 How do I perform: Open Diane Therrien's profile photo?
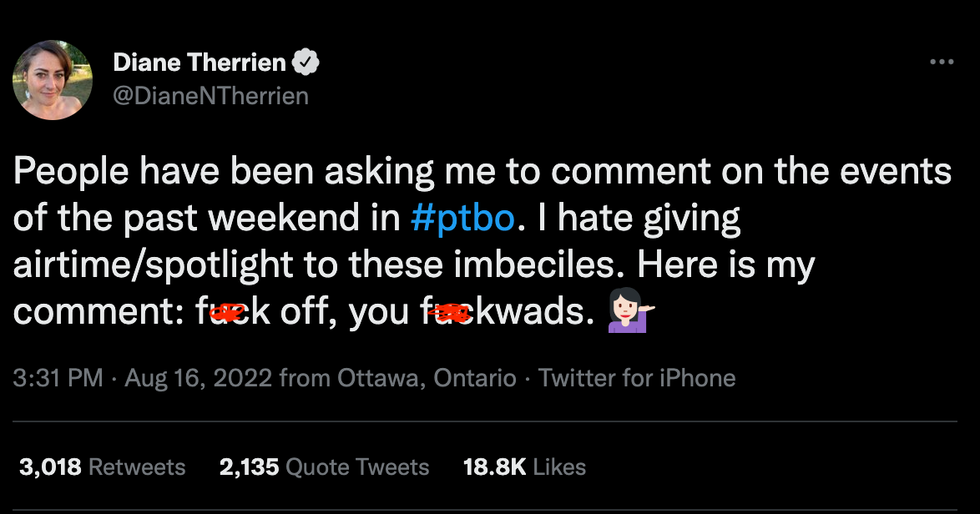[52, 80]
